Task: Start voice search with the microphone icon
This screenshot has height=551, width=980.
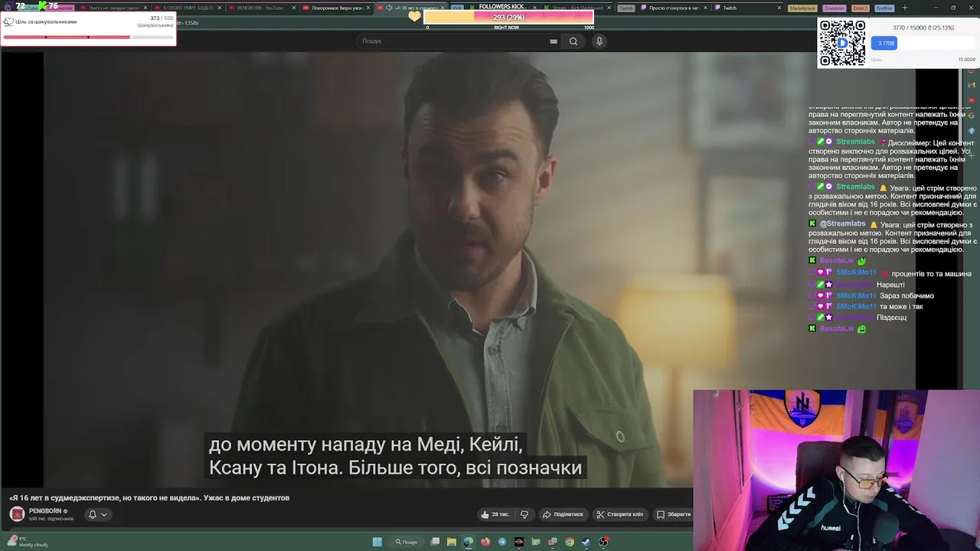Action: [599, 41]
